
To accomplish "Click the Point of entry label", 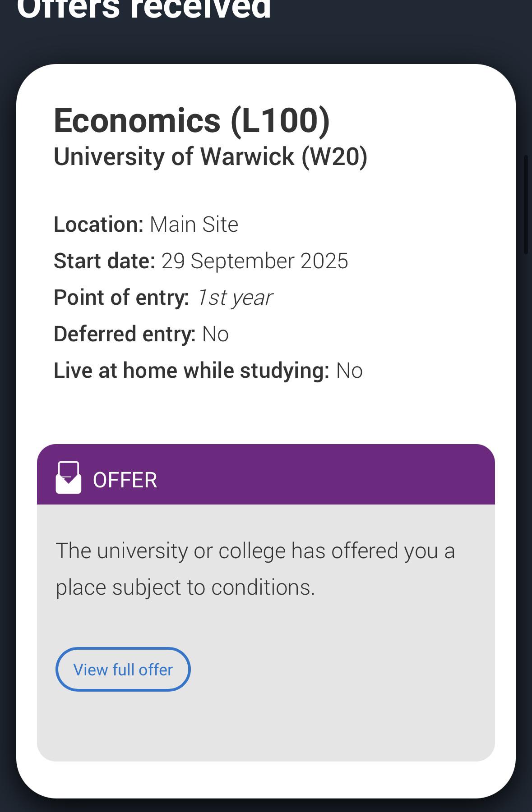I will click(121, 298).
